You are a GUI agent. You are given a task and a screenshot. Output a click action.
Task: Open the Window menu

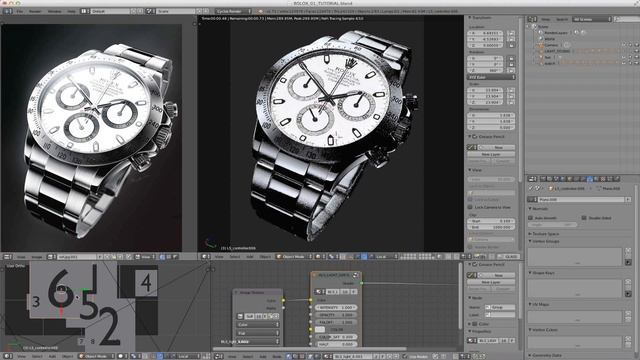point(55,11)
